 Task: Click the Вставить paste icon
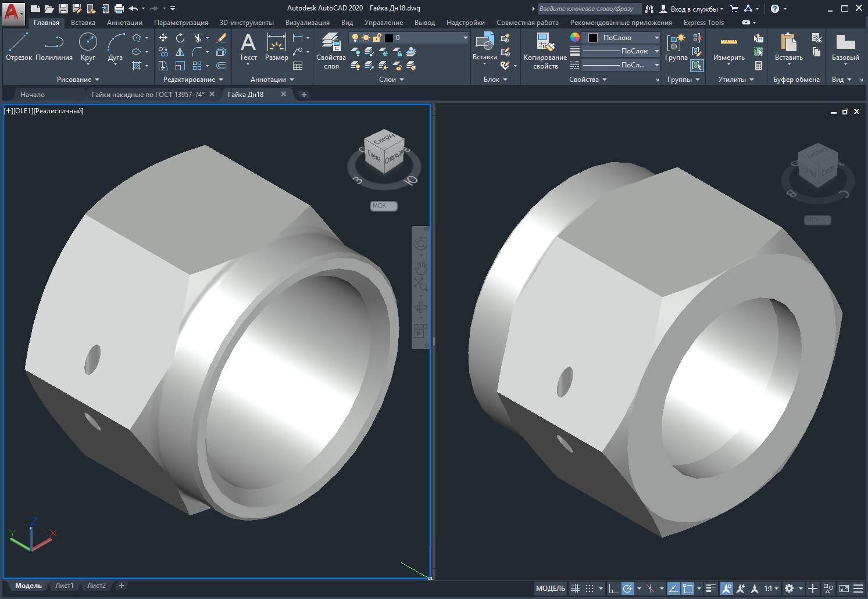pyautogui.click(x=789, y=46)
